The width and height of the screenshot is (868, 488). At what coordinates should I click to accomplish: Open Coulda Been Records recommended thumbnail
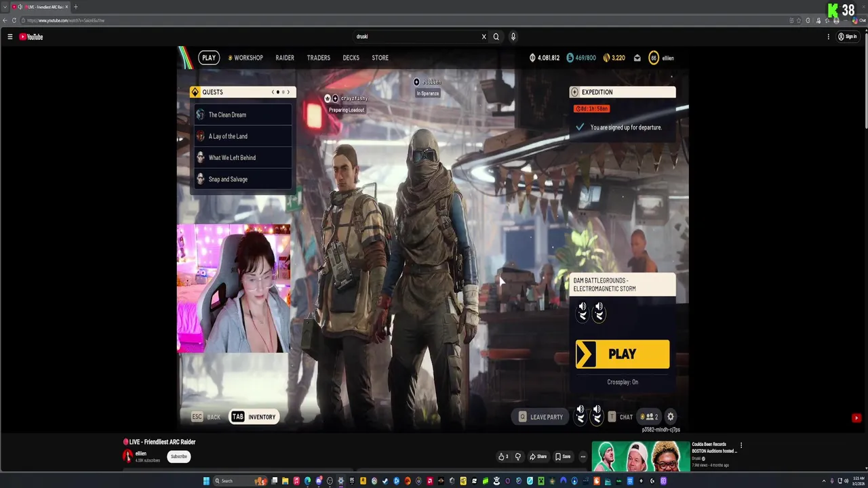pos(641,456)
